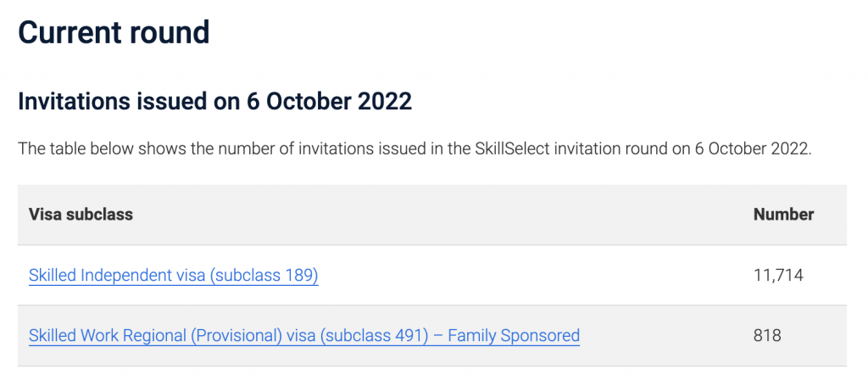Screen dimensions: 868x386
Task: Select the "Number" column header
Action: point(783,215)
